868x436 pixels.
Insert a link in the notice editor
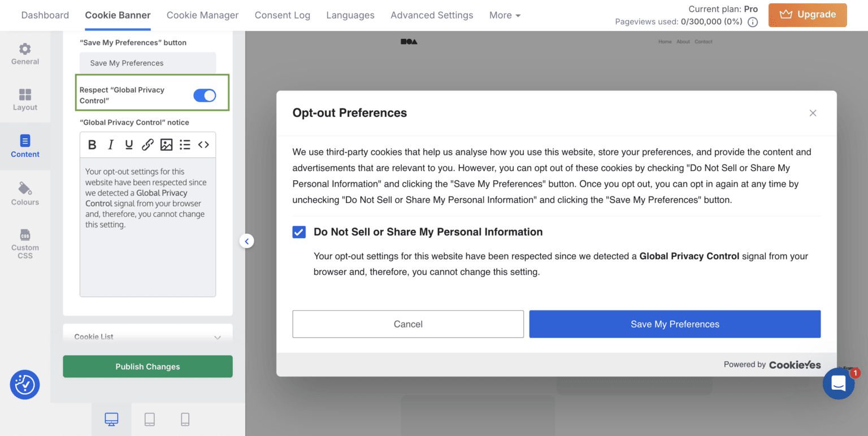click(147, 145)
